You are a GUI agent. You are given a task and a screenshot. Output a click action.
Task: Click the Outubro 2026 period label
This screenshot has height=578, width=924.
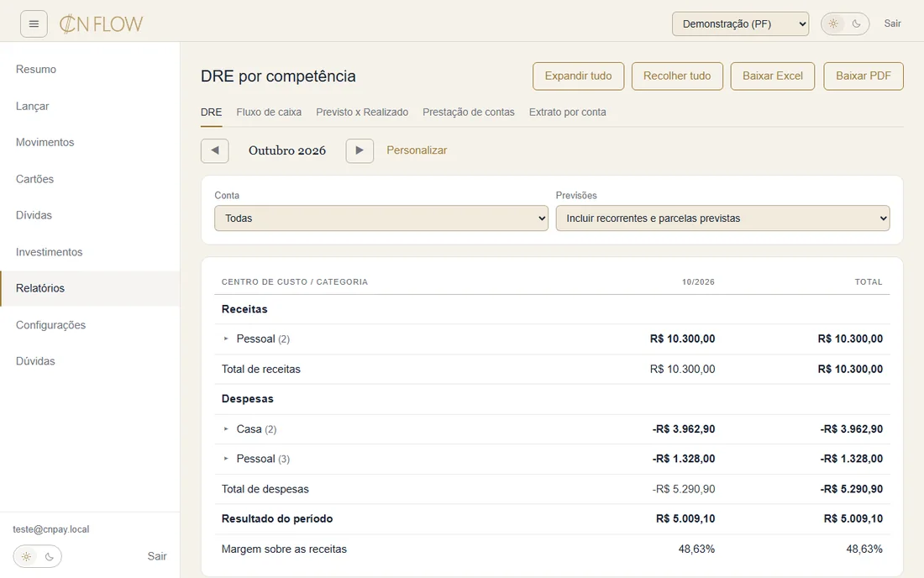(287, 151)
